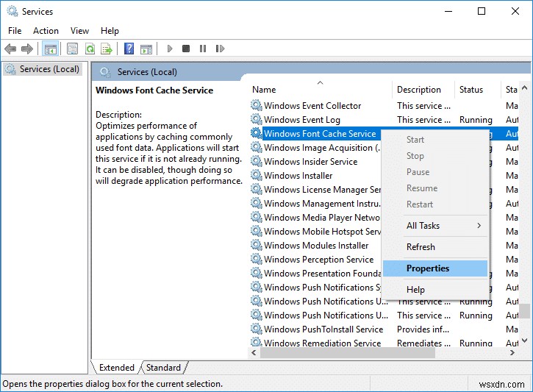
Task: Choose Properties from the context menu
Action: tap(428, 268)
